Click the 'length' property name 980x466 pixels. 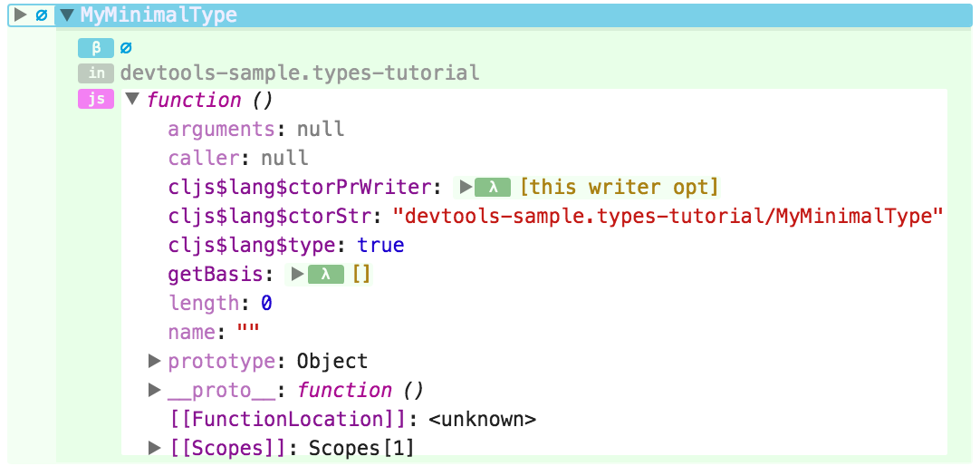pos(204,304)
